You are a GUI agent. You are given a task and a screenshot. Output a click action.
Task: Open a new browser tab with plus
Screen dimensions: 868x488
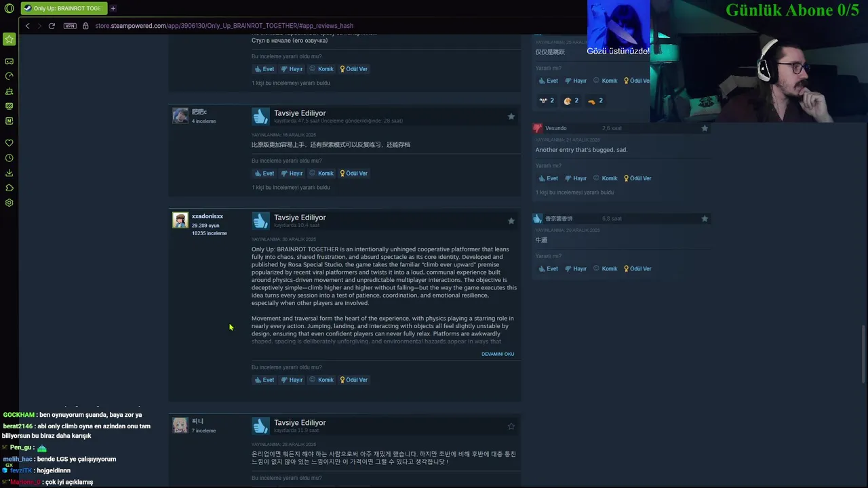click(x=113, y=8)
